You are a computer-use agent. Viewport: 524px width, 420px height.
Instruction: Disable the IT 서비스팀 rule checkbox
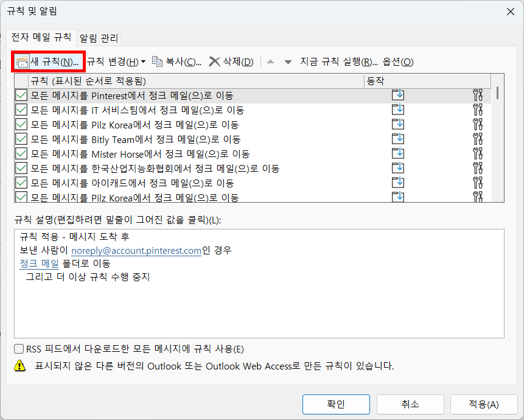pyautogui.click(x=20, y=109)
